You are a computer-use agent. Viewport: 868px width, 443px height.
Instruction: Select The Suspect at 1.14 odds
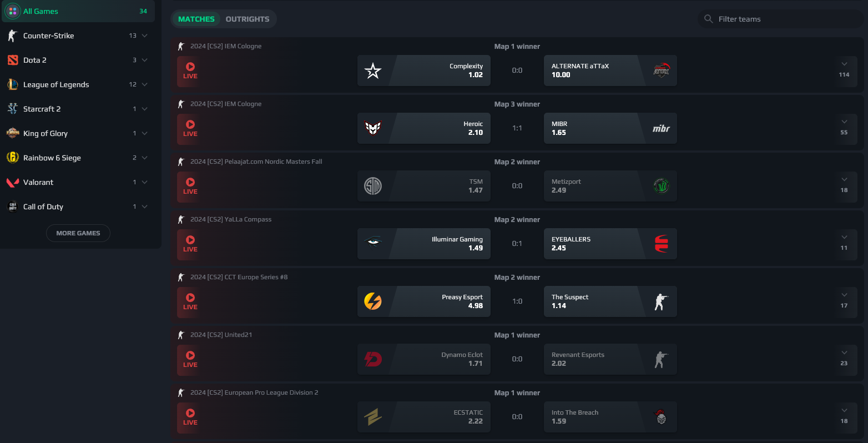(595, 301)
